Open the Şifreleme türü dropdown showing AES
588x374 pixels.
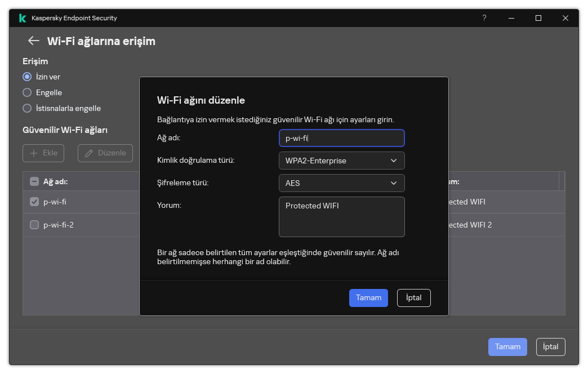341,182
